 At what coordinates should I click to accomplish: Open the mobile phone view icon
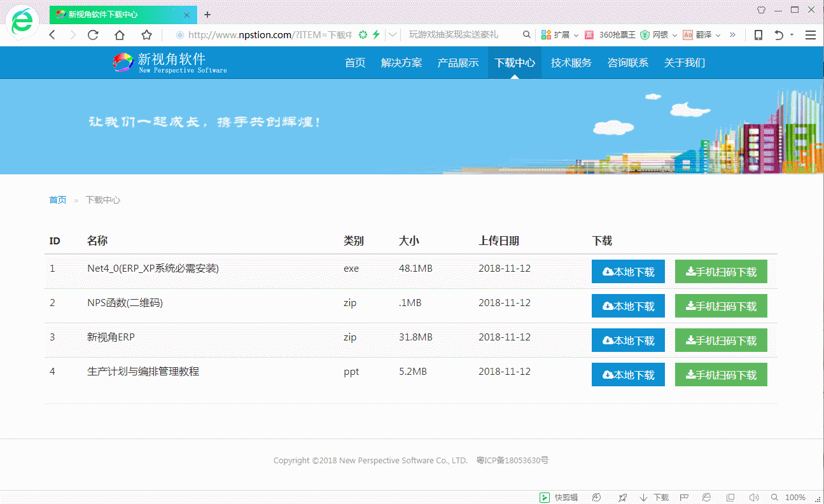coord(758,34)
